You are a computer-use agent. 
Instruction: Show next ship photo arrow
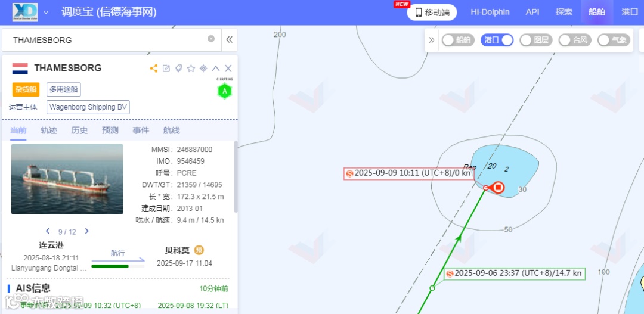pyautogui.click(x=86, y=231)
